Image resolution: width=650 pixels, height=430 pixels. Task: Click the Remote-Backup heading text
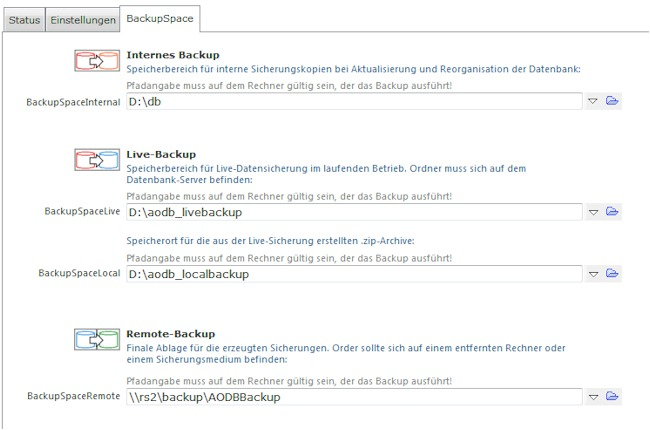171,334
